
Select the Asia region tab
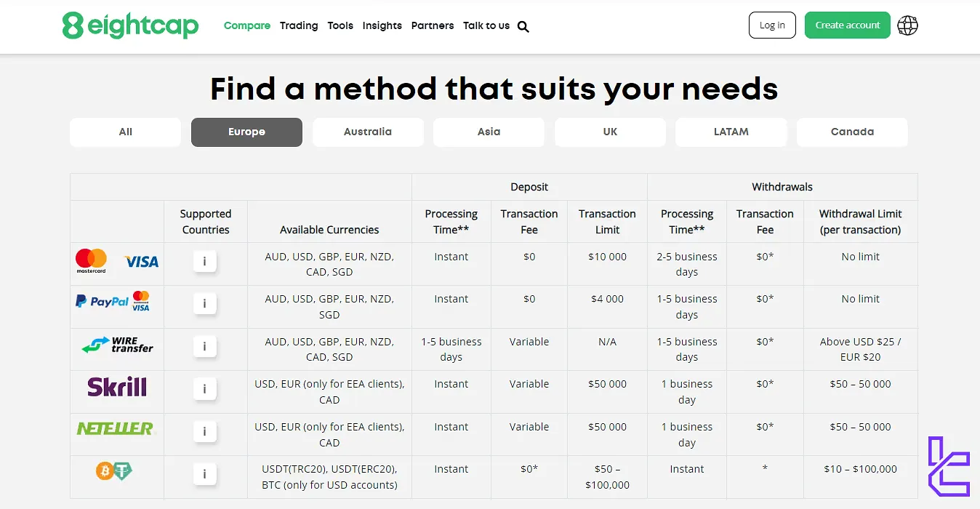(489, 132)
